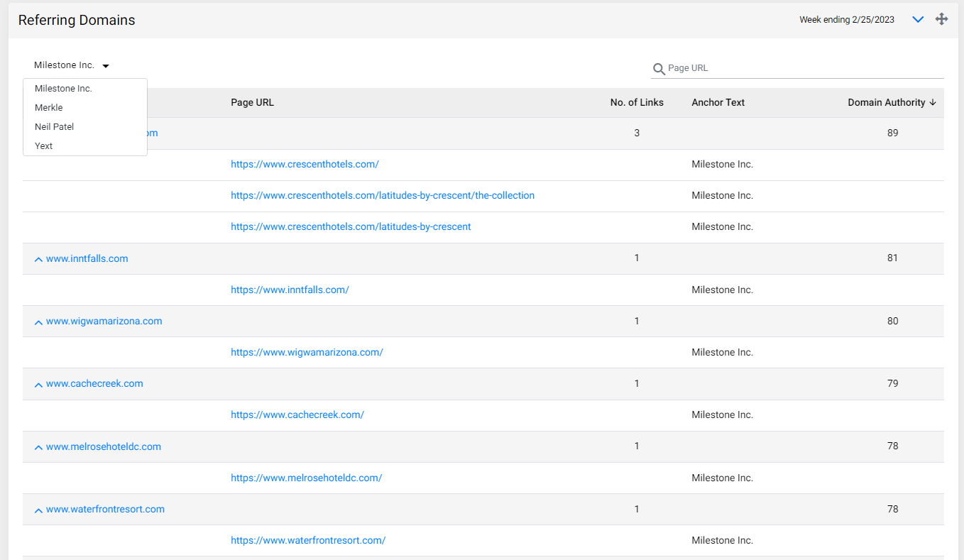Image resolution: width=964 pixels, height=560 pixels.
Task: Click the link count 3 cell
Action: [x=637, y=133]
